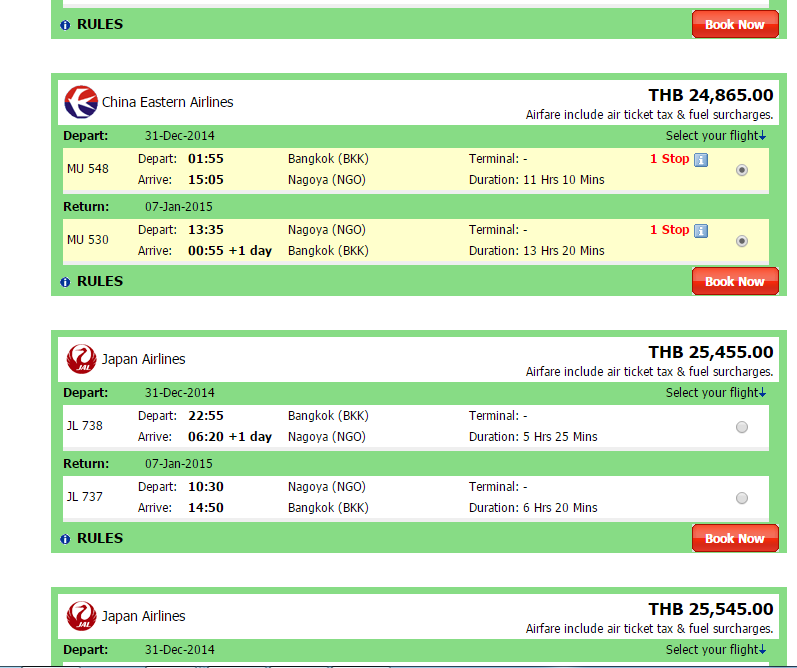Click arrival time '06:20 +1 day'

pos(230,437)
